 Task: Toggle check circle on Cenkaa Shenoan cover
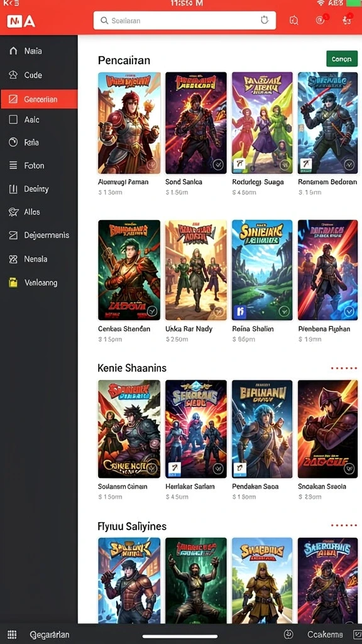tap(152, 311)
